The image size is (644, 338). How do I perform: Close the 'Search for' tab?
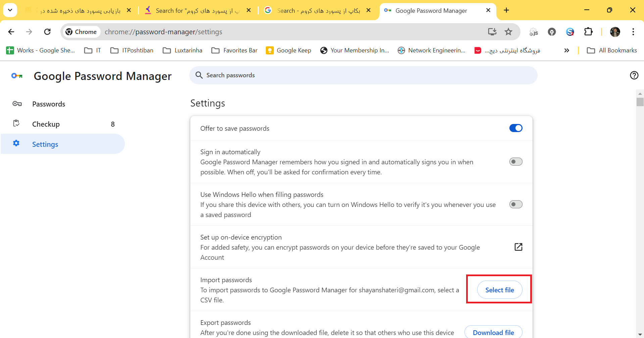[x=249, y=10]
